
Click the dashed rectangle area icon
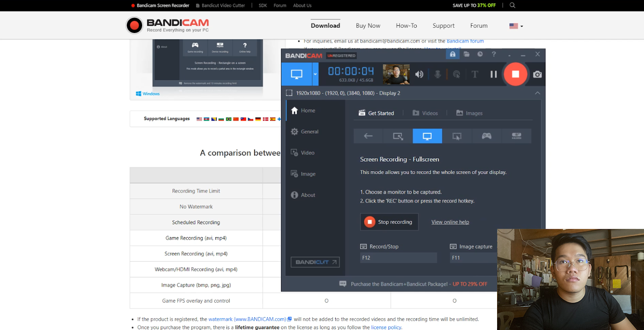tap(289, 93)
